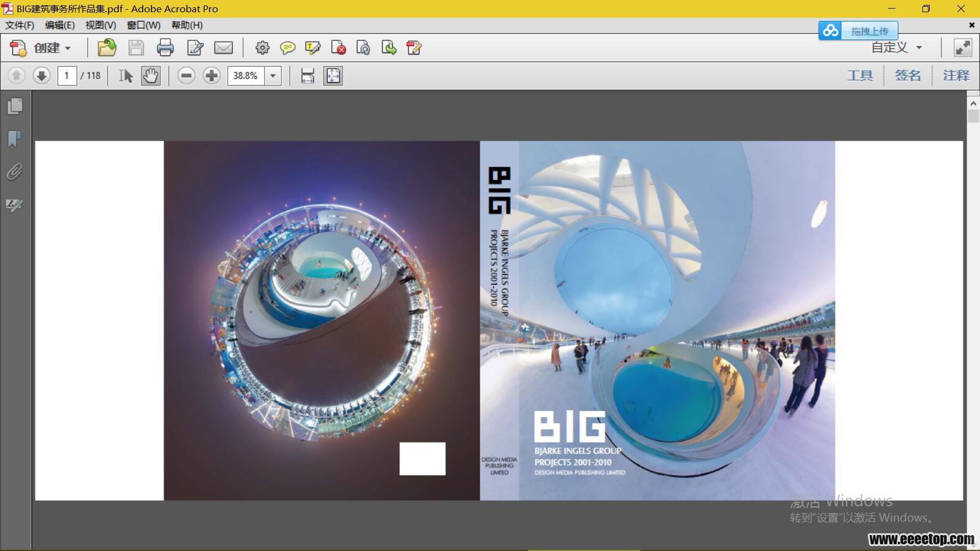The image size is (980, 551).
Task: Click the page number field
Action: point(67,75)
